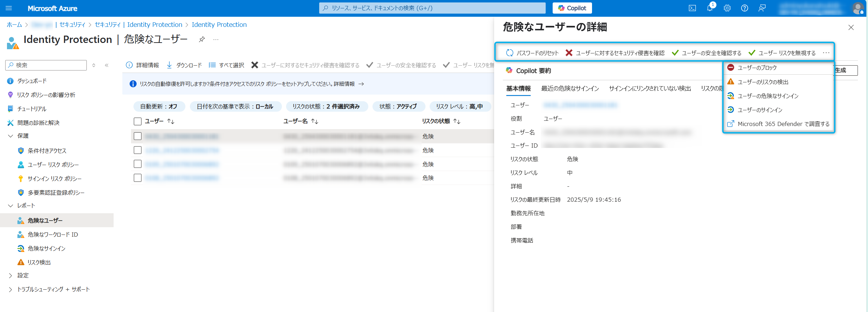Expand トラブルシューティング + サポート section
Viewport: 868px width, 312px height.
coord(10,290)
